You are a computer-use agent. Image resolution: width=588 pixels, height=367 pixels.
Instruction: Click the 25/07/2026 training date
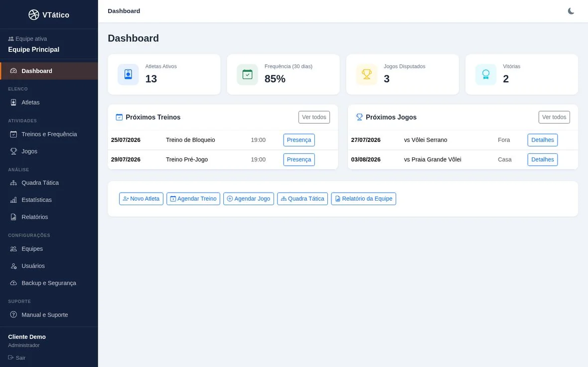126,140
